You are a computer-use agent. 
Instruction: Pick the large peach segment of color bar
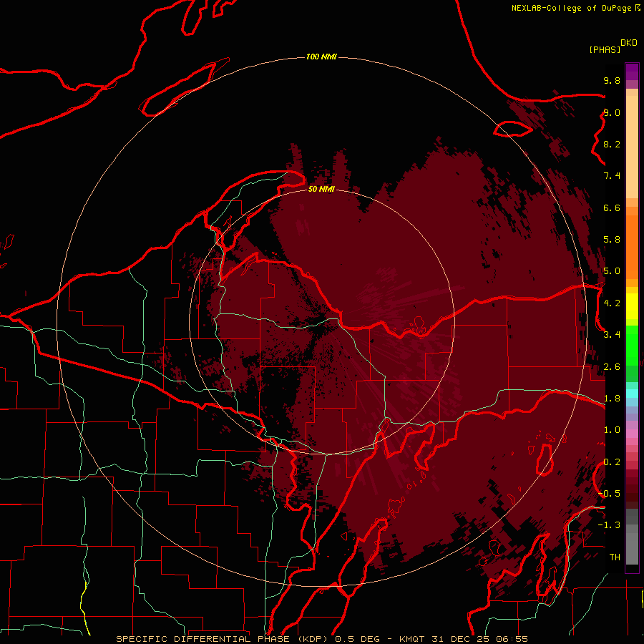632,147
